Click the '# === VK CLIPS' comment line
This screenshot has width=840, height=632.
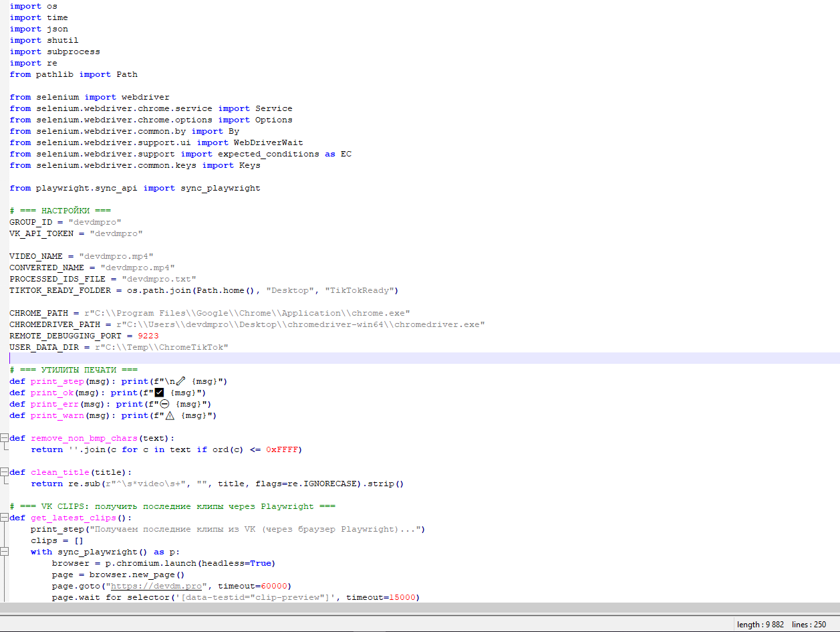172,506
